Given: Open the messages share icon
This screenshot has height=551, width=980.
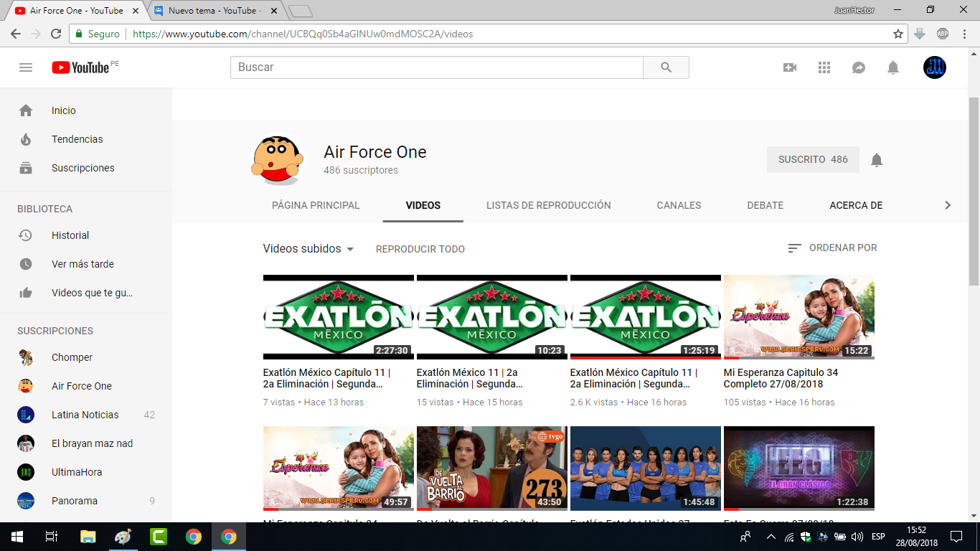Looking at the screenshot, I should [x=859, y=67].
